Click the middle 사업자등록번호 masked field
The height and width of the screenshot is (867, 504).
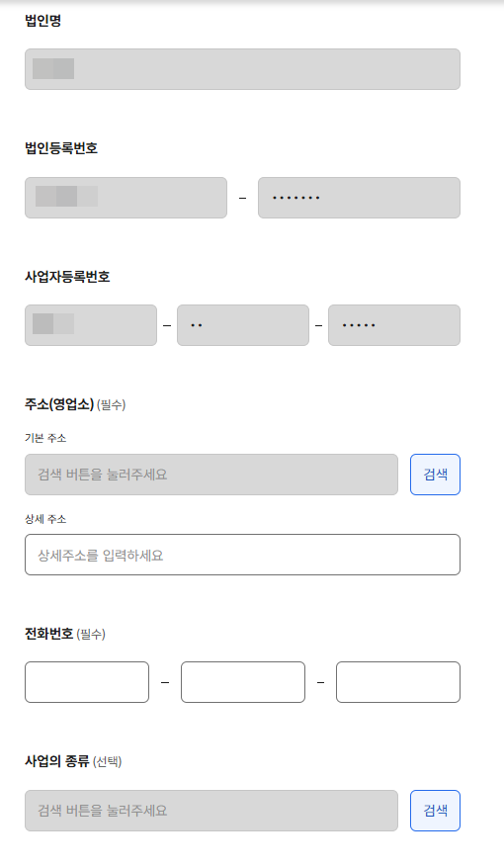click(242, 325)
